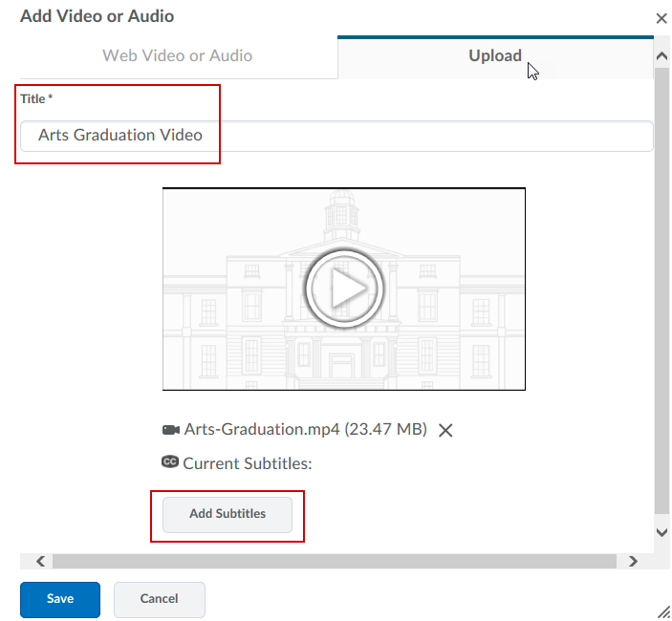The height and width of the screenshot is (621, 672).
Task: Click the video camera icon beside the filename
Action: click(x=171, y=430)
